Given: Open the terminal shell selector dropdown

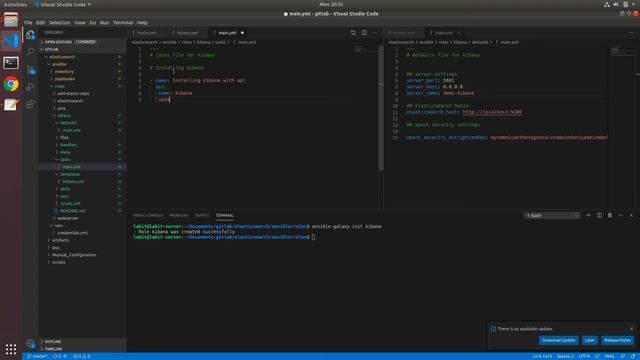Looking at the screenshot, I should click(552, 215).
